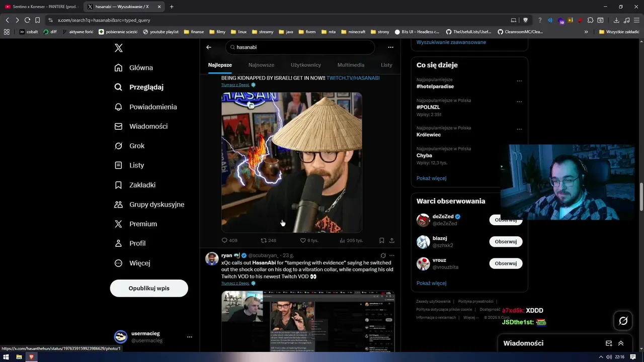The width and height of the screenshot is (644, 362).
Task: Click the back arrow beside search
Action: click(x=209, y=47)
